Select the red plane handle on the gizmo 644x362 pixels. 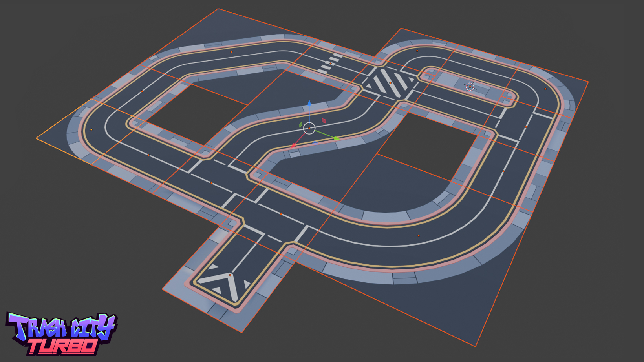[324, 121]
